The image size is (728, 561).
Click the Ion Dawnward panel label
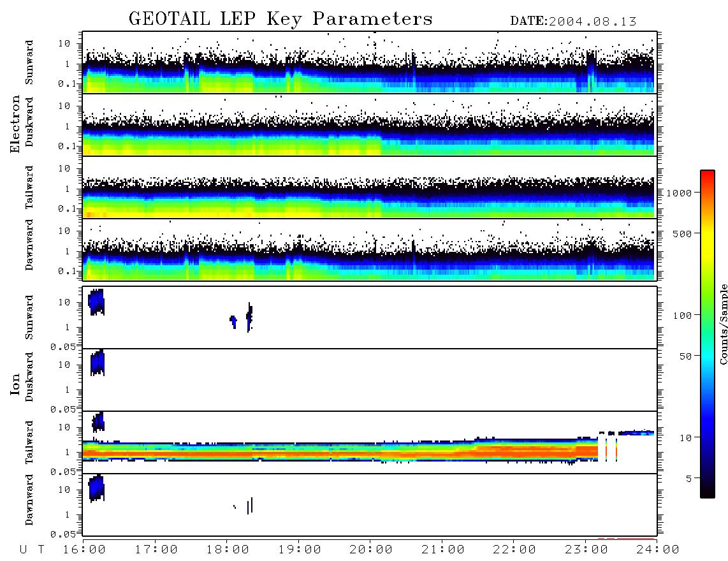point(29,500)
